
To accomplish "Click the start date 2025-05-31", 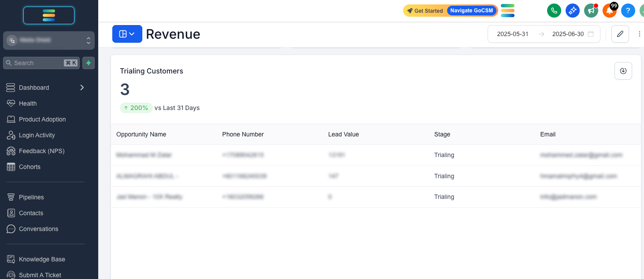I will pyautogui.click(x=513, y=34).
